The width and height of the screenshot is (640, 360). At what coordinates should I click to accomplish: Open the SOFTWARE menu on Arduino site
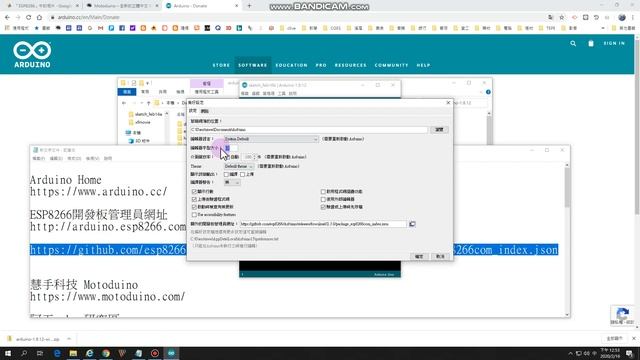click(x=253, y=65)
